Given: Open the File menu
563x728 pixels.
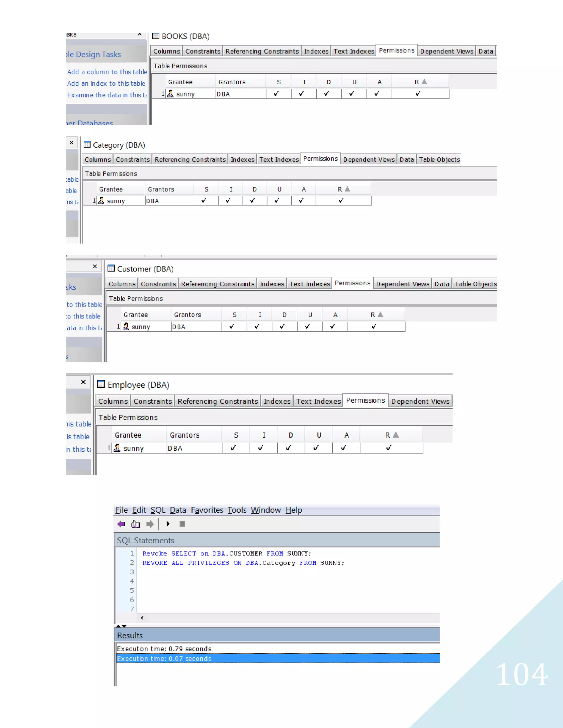Looking at the screenshot, I should point(122,510).
